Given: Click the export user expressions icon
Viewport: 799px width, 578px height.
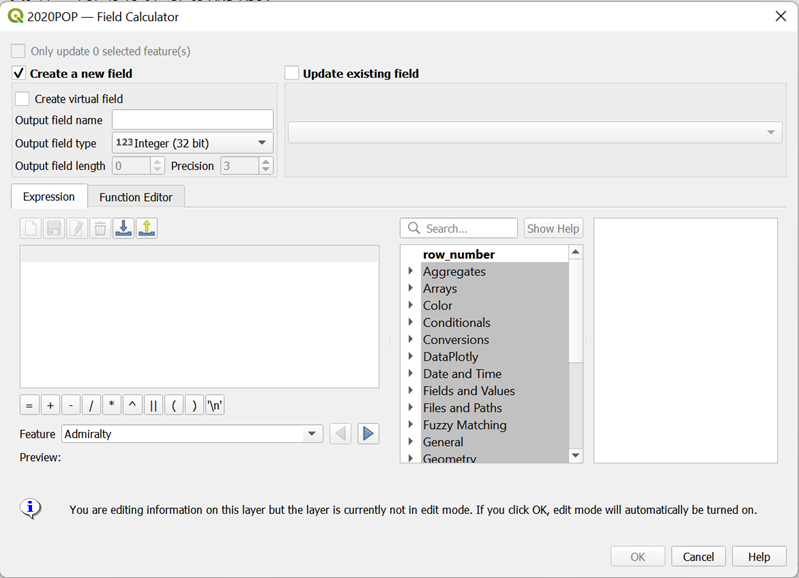Looking at the screenshot, I should pos(147,228).
